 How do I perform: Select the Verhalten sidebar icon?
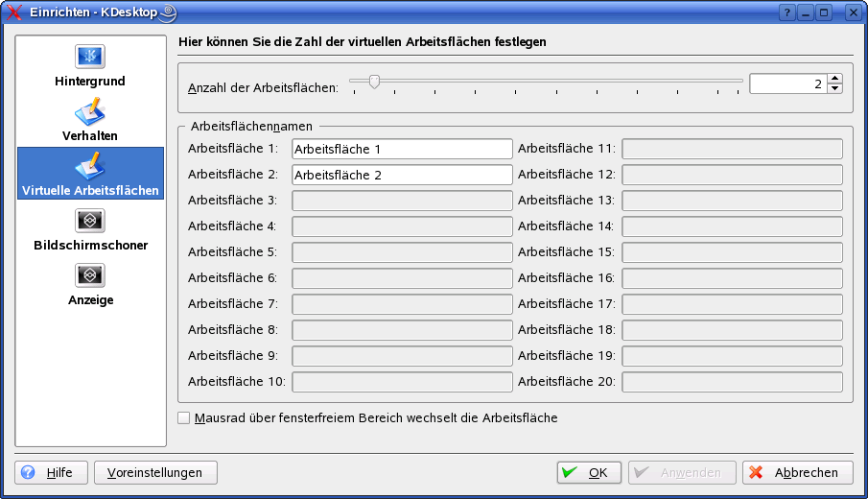pyautogui.click(x=90, y=111)
